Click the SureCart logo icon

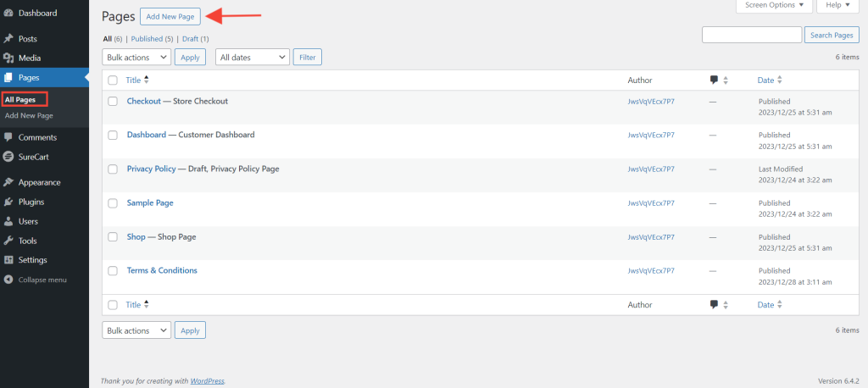tap(8, 157)
